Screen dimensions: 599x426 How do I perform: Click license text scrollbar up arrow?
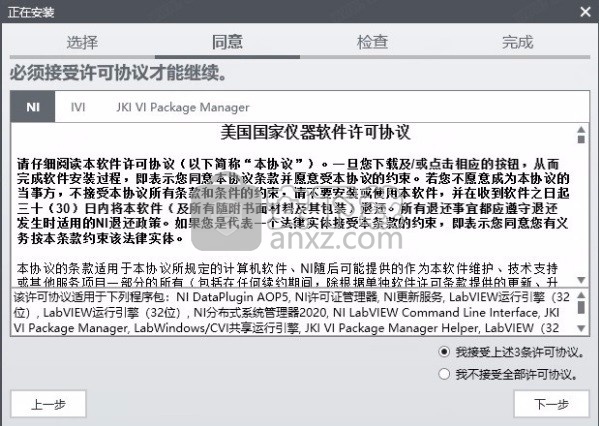point(581,129)
